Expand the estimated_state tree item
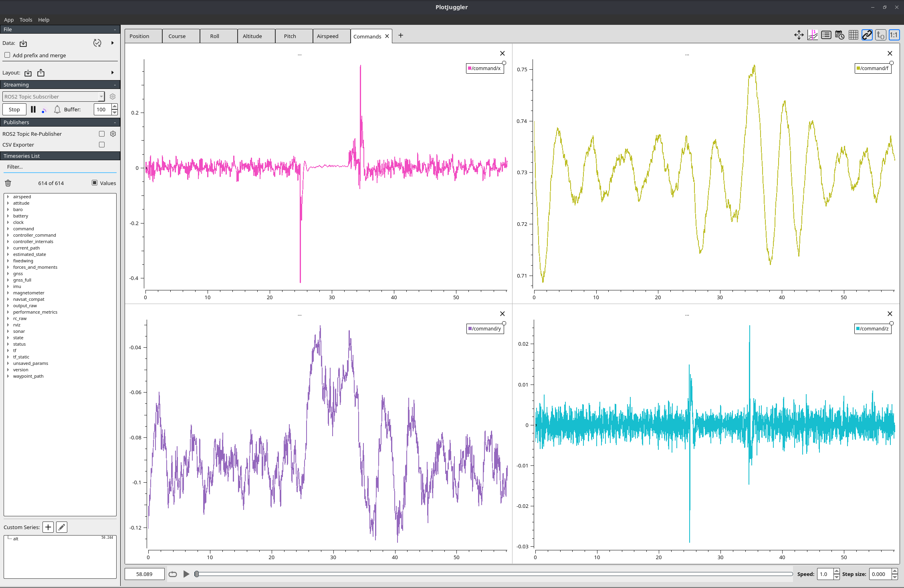This screenshot has height=588, width=904. pyautogui.click(x=8, y=254)
